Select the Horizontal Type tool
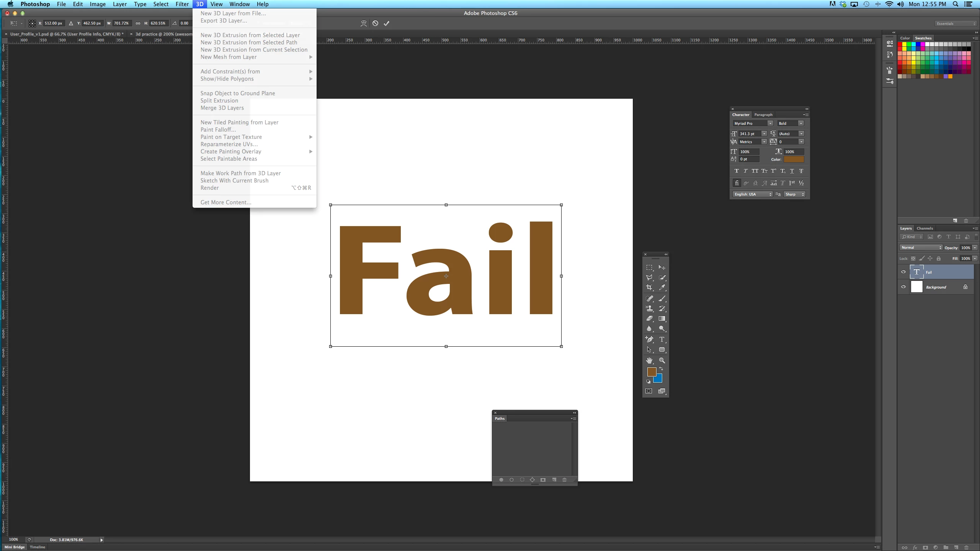The height and width of the screenshot is (551, 980). tap(661, 339)
